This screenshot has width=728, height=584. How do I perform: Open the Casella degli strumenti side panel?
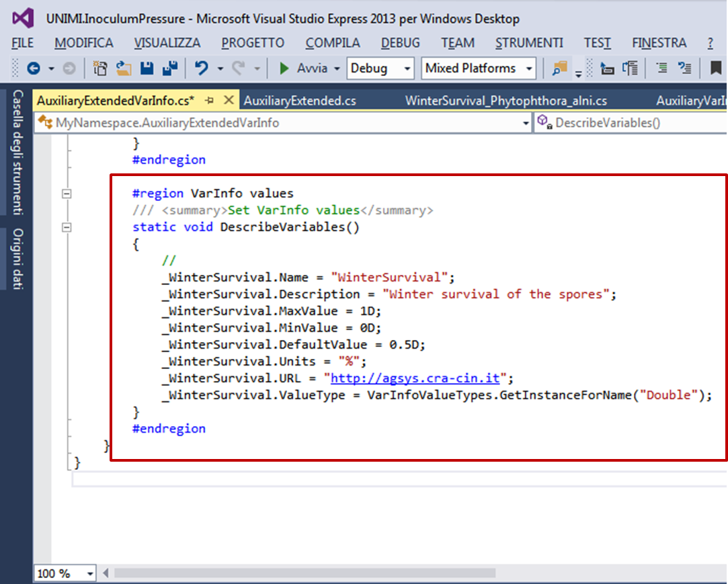pos(17,153)
